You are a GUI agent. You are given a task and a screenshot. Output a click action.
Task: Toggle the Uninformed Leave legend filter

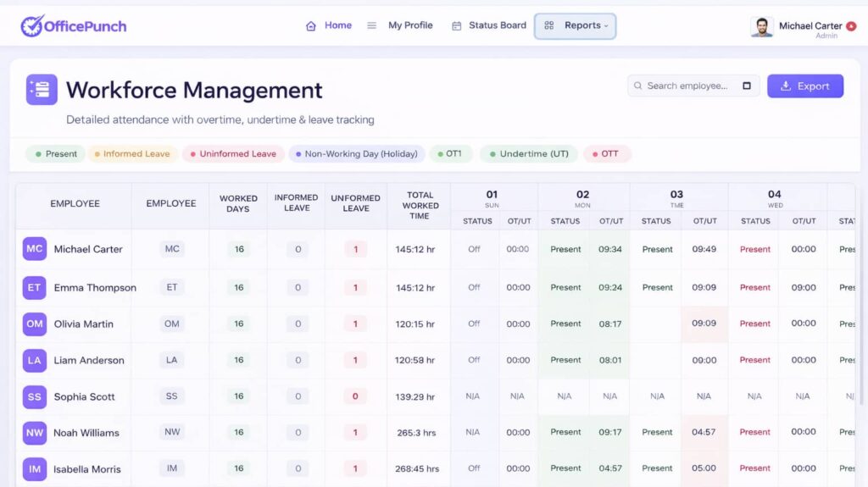point(233,154)
